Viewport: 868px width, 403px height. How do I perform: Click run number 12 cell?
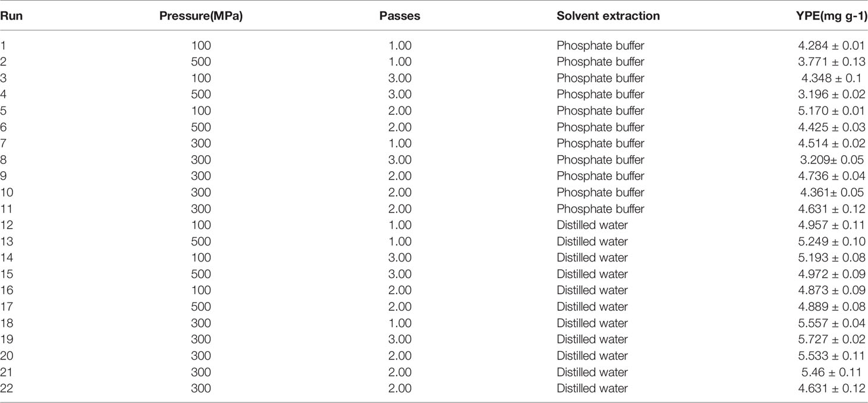(x=5, y=225)
